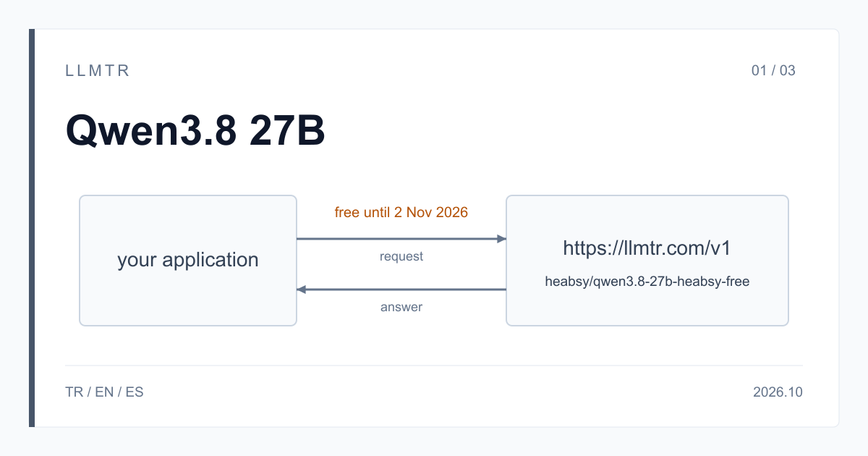Click the footer divider line

coord(434,366)
